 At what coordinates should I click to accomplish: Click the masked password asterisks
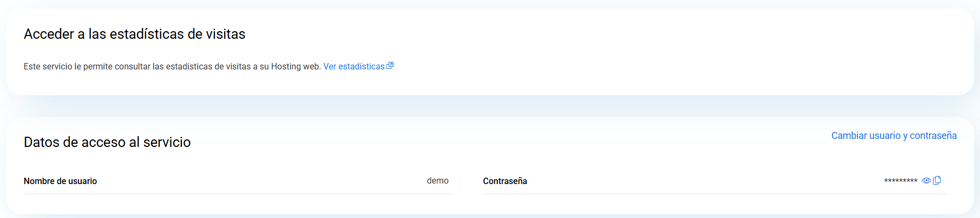pyautogui.click(x=900, y=181)
